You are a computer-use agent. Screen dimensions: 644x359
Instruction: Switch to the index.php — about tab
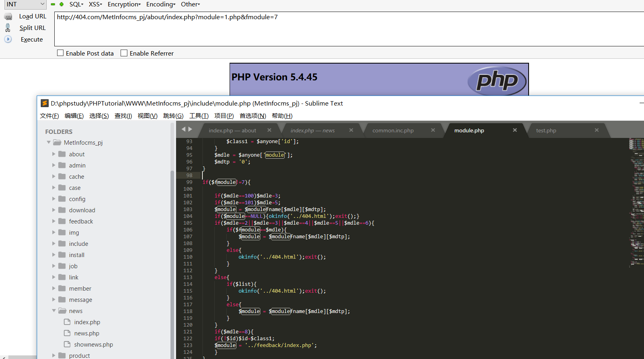click(232, 130)
